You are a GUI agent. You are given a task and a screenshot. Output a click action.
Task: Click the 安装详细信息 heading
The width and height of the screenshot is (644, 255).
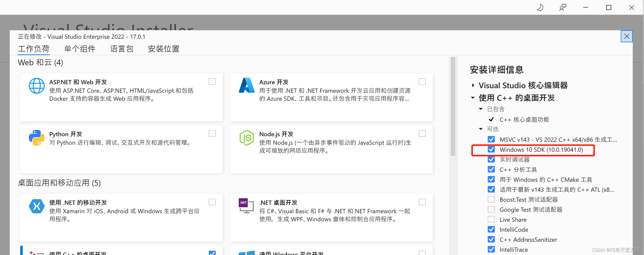(496, 69)
